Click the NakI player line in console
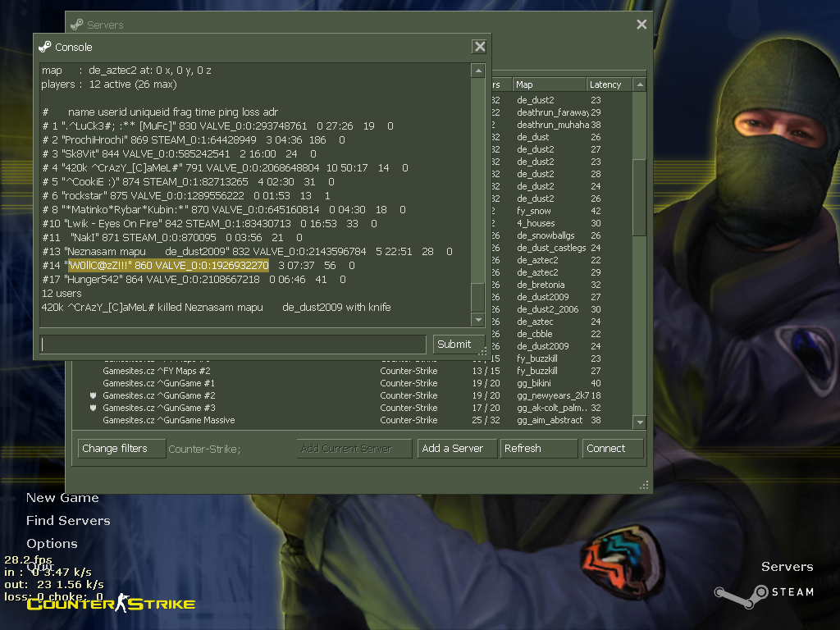 [x=172, y=237]
